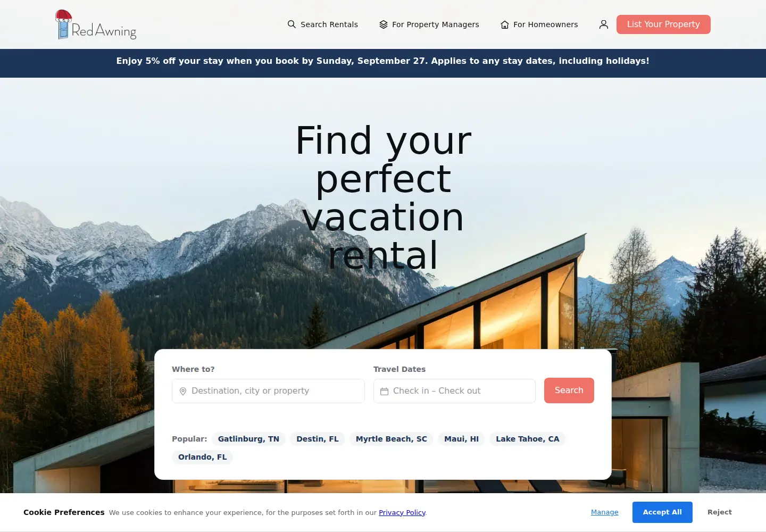Click the List Your Property button

point(663,24)
